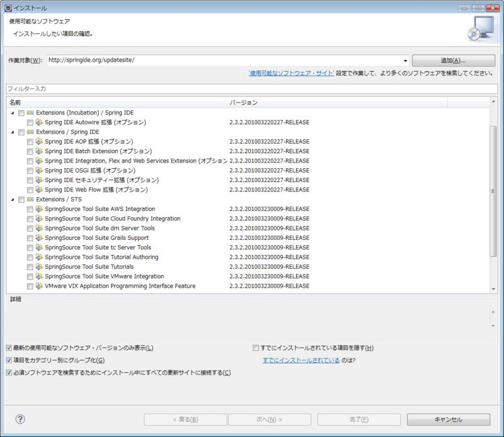Click version text of SpringSource Tool Suite Tutorials row
The image size is (504, 437).
(x=270, y=267)
